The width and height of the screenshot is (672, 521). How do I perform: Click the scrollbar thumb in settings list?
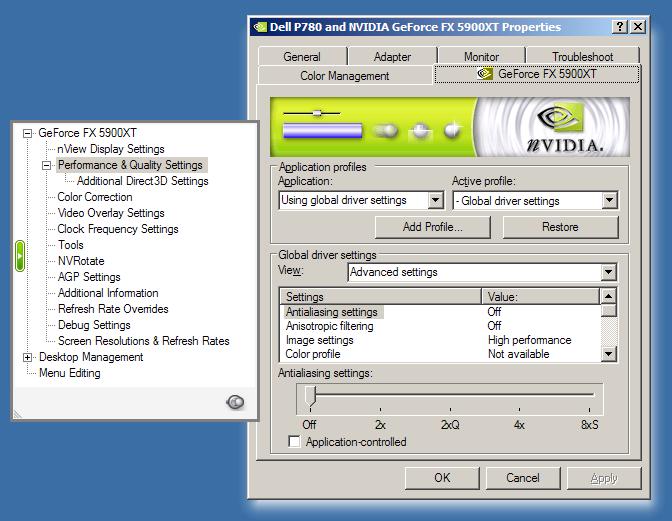(x=609, y=311)
